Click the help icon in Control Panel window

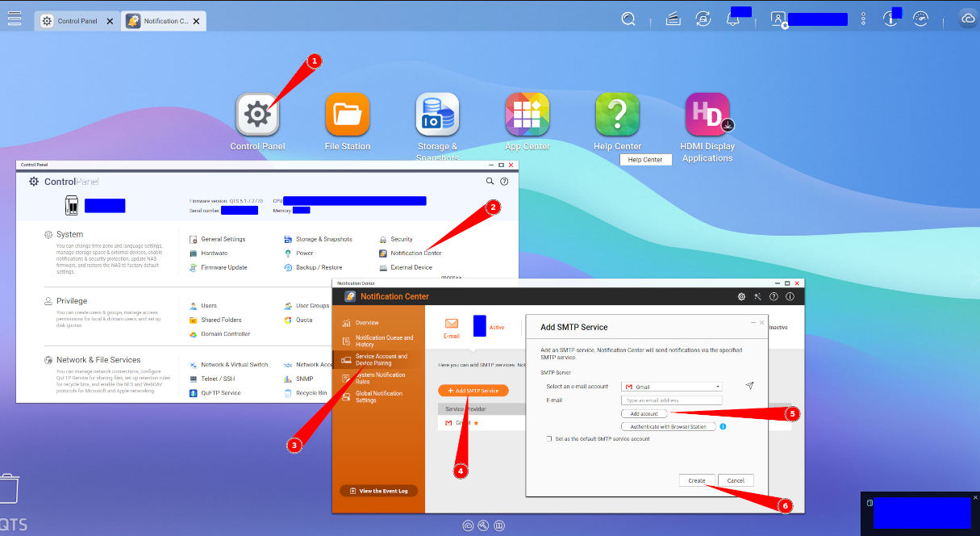pos(504,182)
